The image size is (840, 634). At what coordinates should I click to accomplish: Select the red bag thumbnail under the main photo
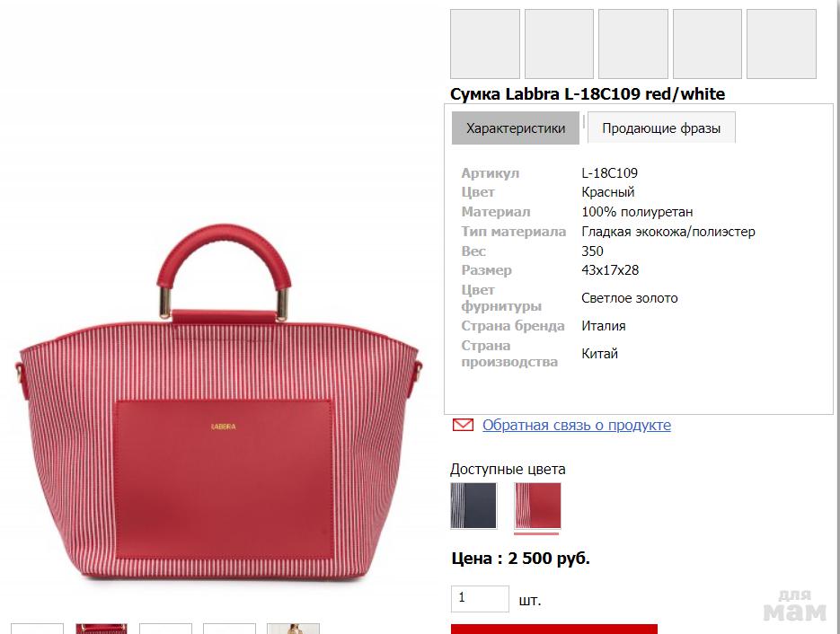coord(102,629)
